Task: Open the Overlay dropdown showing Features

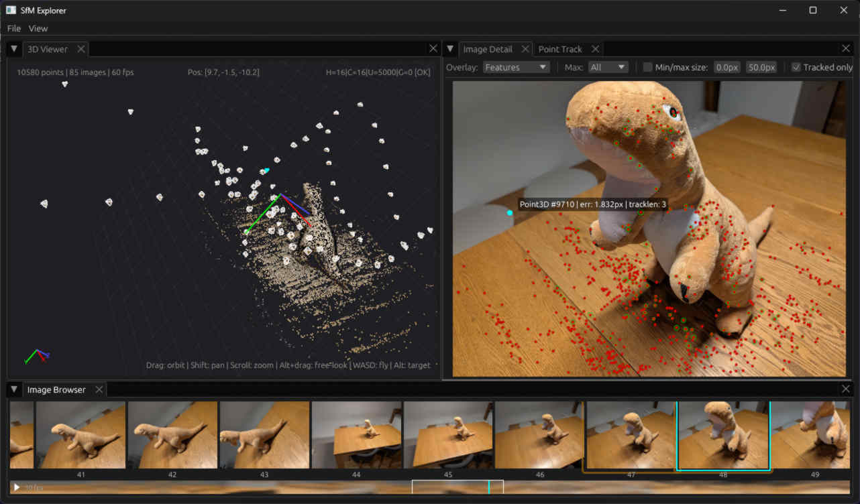Action: pos(517,67)
